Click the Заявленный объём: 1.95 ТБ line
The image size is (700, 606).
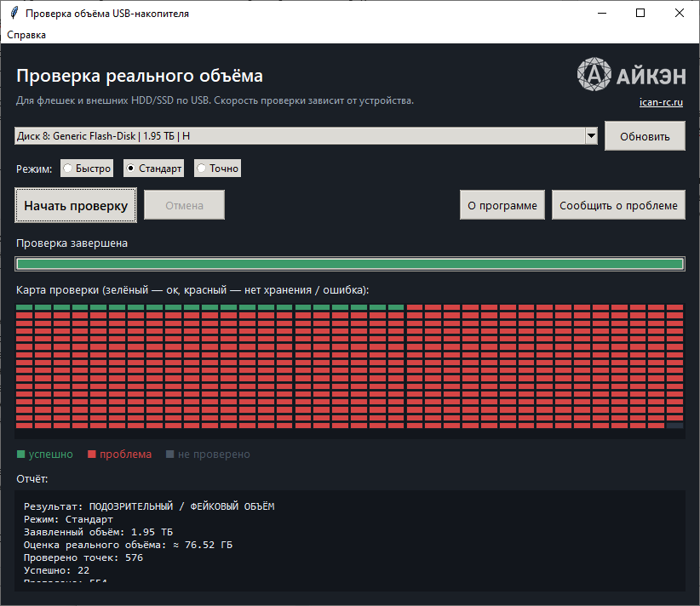pyautogui.click(x=98, y=532)
